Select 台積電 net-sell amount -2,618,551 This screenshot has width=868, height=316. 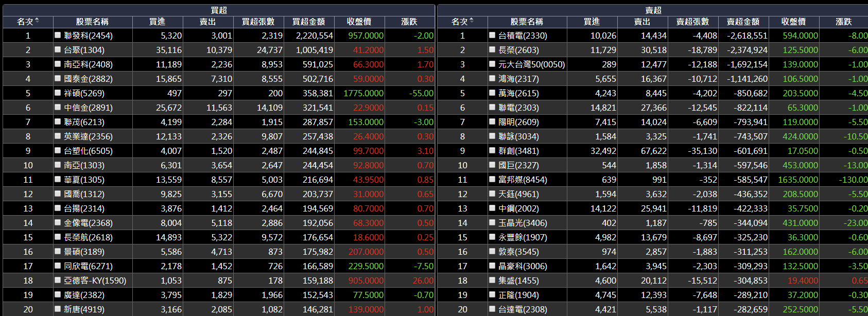point(747,36)
